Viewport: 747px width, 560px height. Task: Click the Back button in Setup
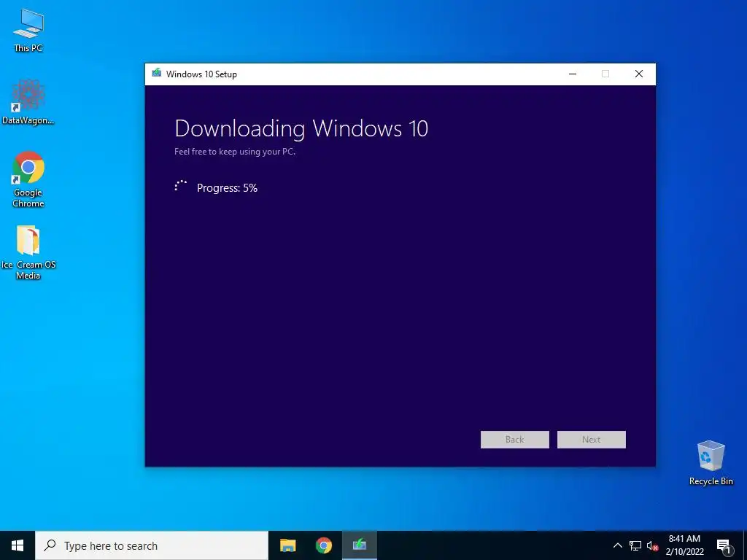click(514, 440)
